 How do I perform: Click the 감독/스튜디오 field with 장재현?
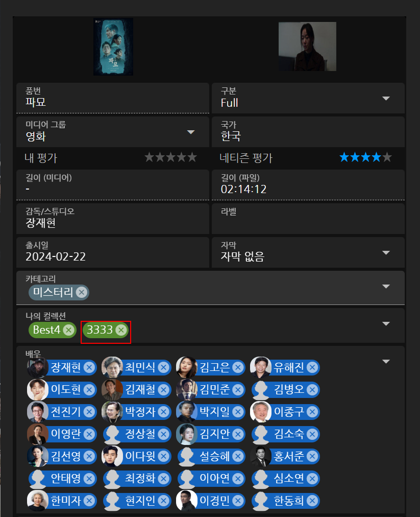[113, 219]
